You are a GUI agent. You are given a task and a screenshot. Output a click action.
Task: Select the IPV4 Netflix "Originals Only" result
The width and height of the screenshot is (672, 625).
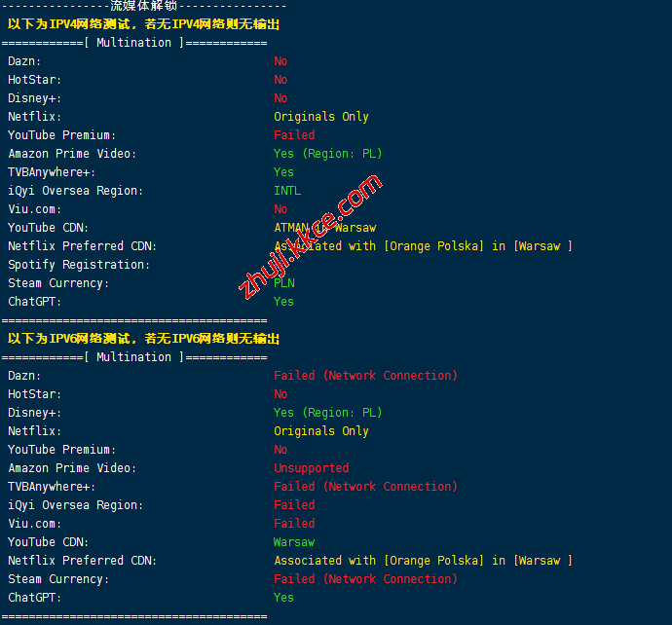(x=321, y=117)
